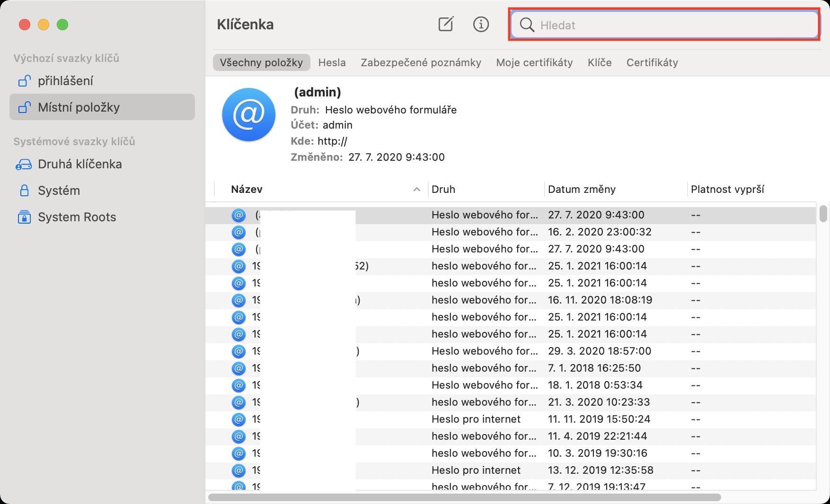Click the new keychain item compose icon
The image size is (830, 504).
[x=446, y=24]
